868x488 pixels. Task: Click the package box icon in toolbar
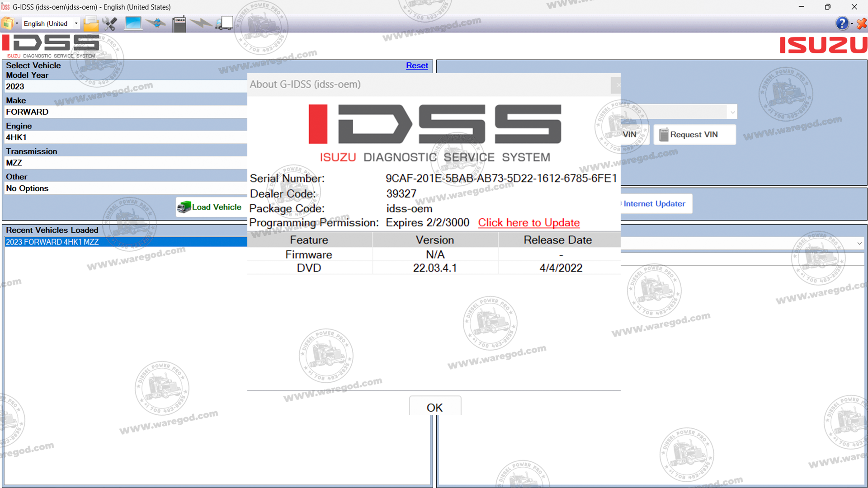point(7,23)
